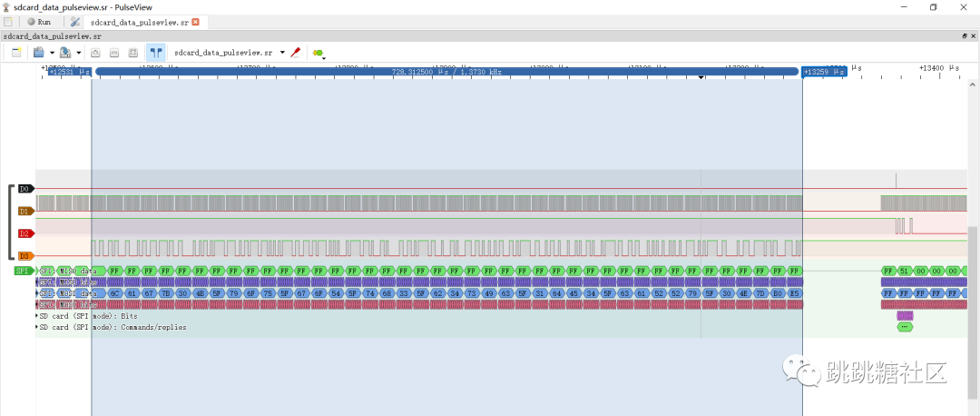Click the MOSI data byte 74
This screenshot has width=980, height=416.
coord(369,293)
